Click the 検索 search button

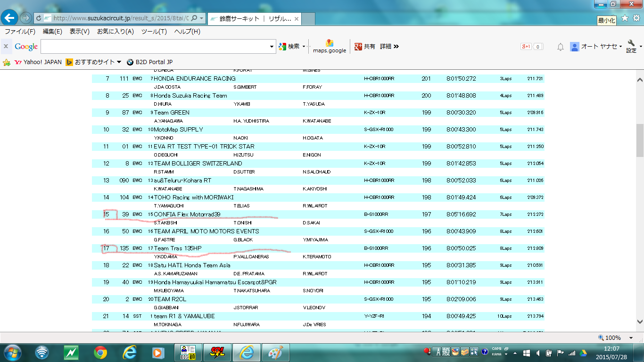tap(289, 46)
